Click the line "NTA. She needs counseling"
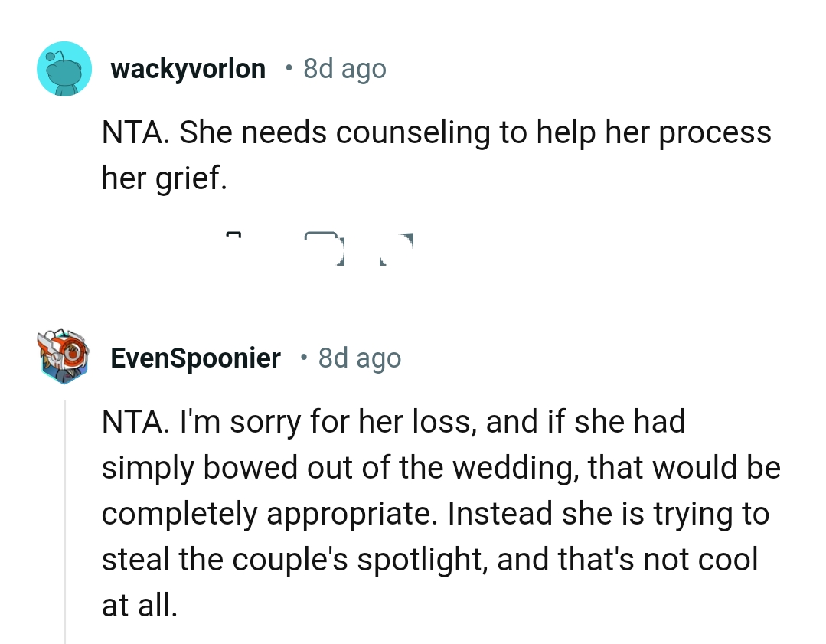The image size is (826, 644). (x=436, y=133)
